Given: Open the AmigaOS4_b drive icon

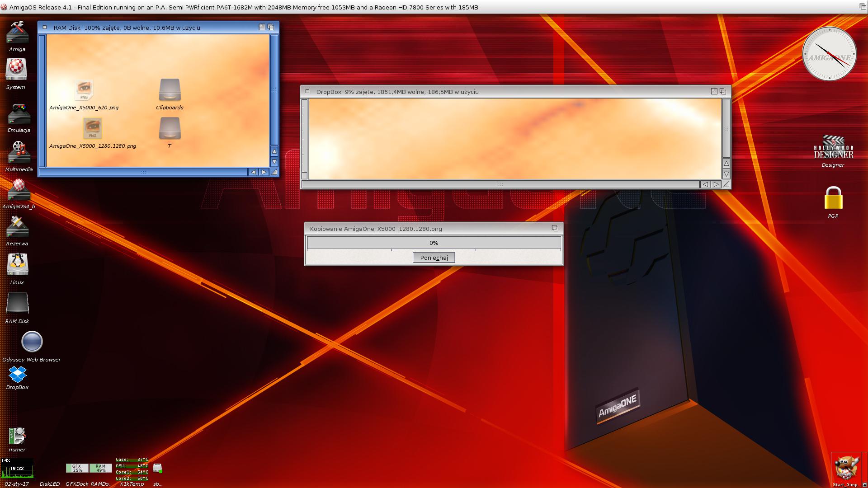Looking at the screenshot, I should click(x=19, y=190).
